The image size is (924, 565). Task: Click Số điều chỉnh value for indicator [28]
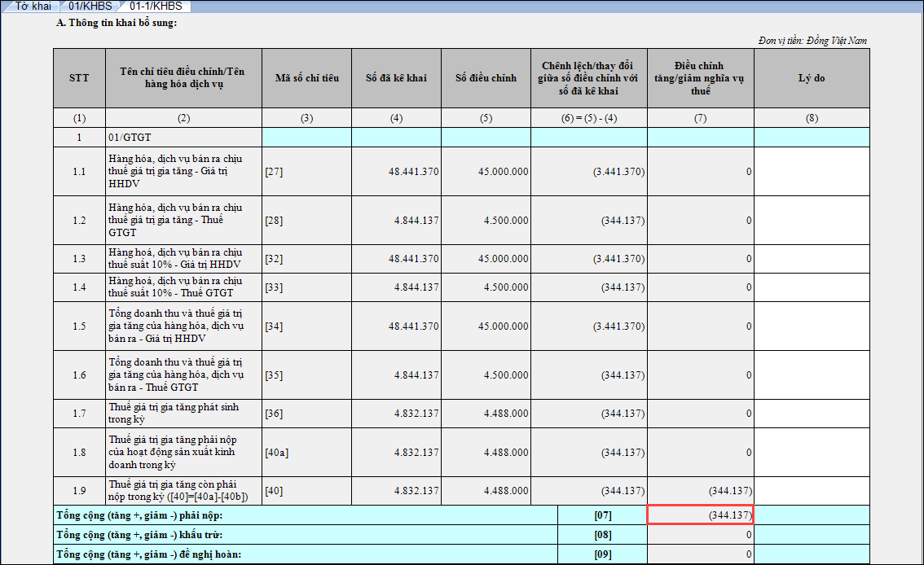pyautogui.click(x=486, y=221)
